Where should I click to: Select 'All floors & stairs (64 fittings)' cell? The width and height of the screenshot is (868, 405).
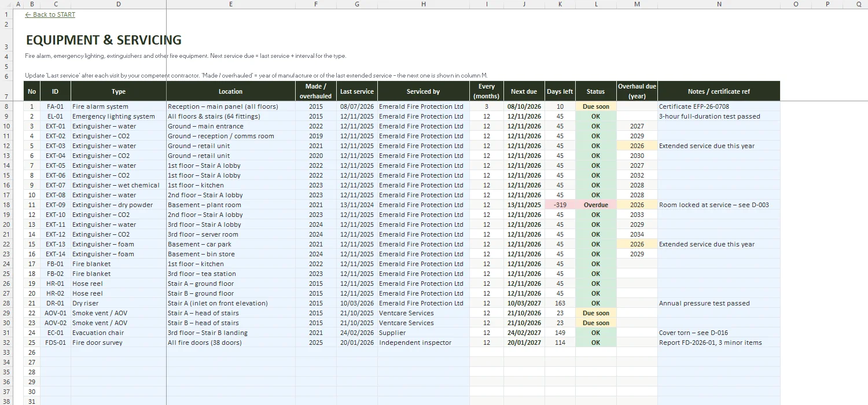click(231, 116)
